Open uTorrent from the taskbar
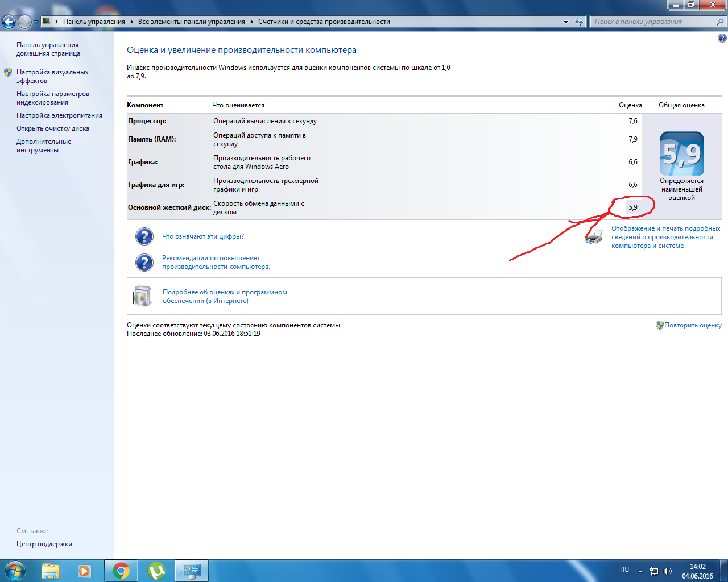Screen dimensions: 728x582 pos(156,571)
